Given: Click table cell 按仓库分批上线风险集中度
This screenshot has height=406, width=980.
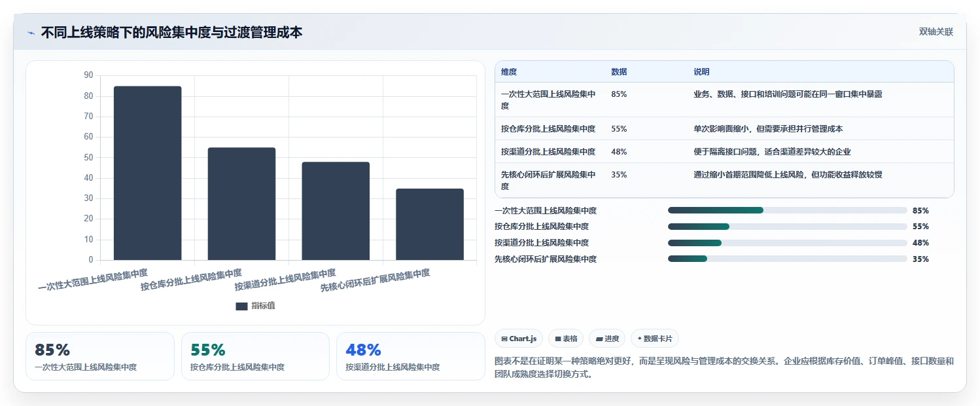Looking at the screenshot, I should 548,128.
